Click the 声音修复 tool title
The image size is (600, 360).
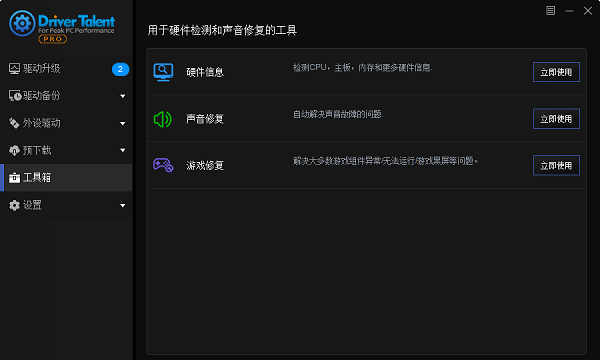[x=205, y=119]
